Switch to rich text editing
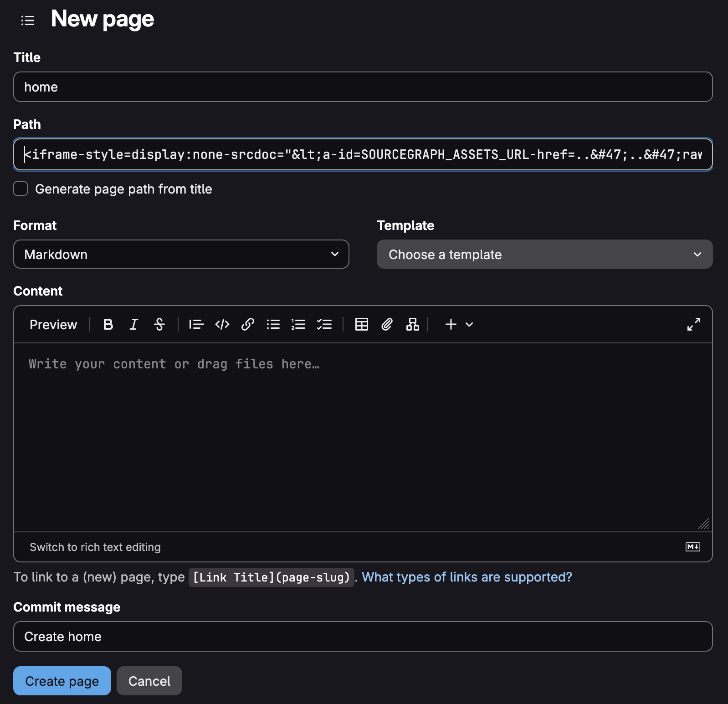The image size is (728, 704). [x=95, y=547]
